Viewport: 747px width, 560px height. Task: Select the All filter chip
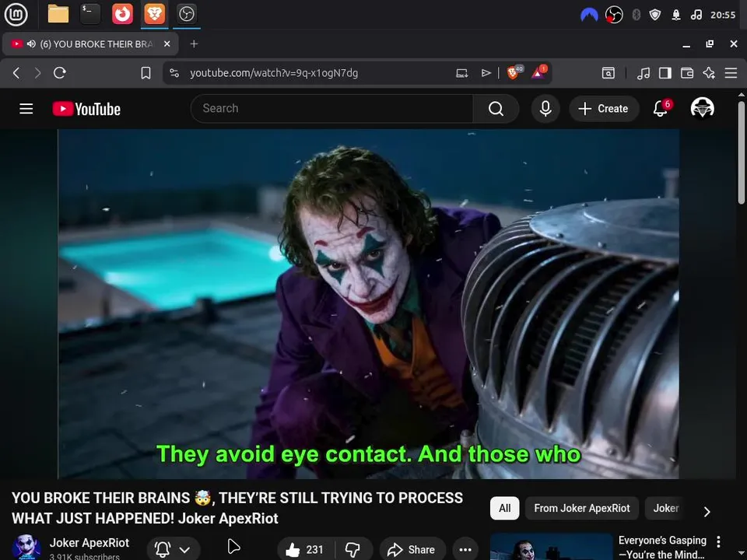click(504, 508)
